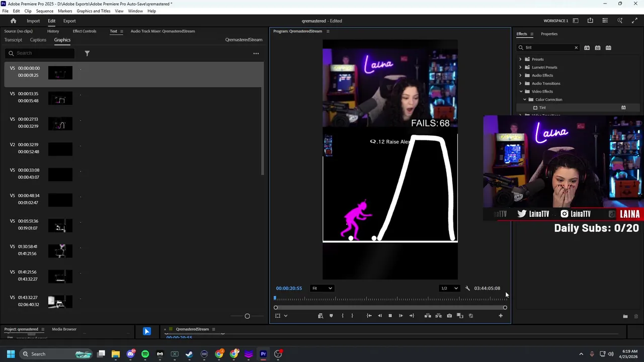Export a frame with camera icon

(x=449, y=316)
